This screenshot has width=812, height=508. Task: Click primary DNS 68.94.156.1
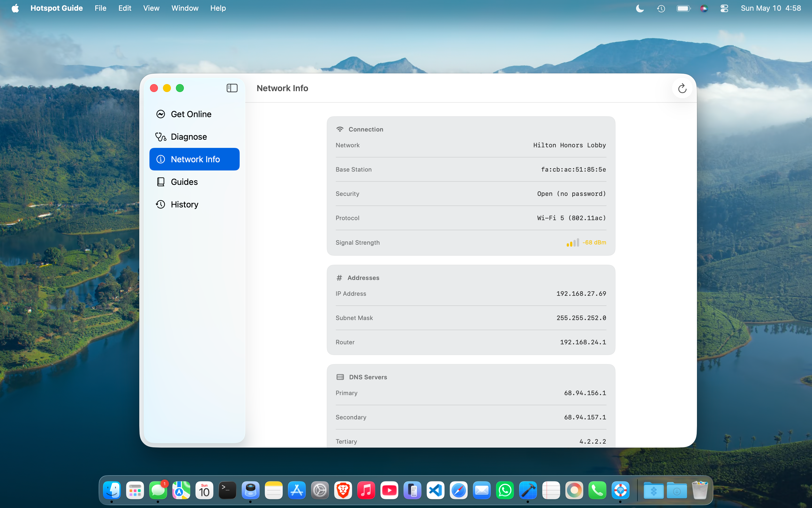[585, 393]
